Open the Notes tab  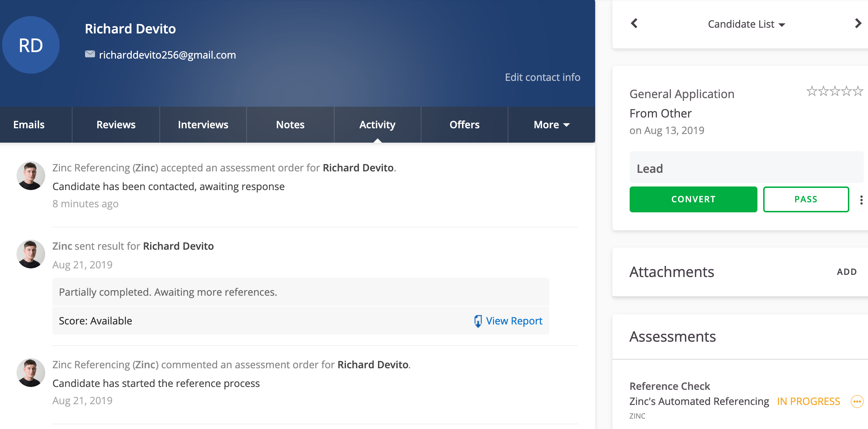pos(290,125)
